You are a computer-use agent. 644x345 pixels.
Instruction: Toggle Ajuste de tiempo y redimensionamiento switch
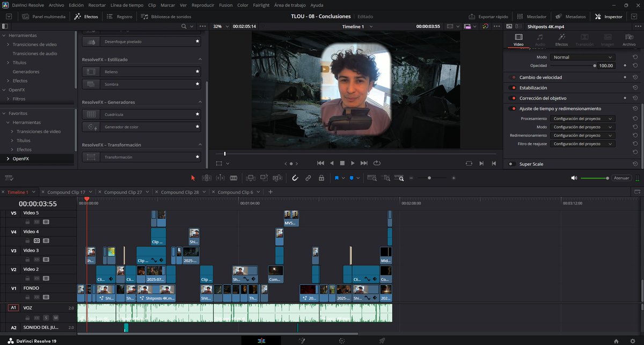(513, 109)
